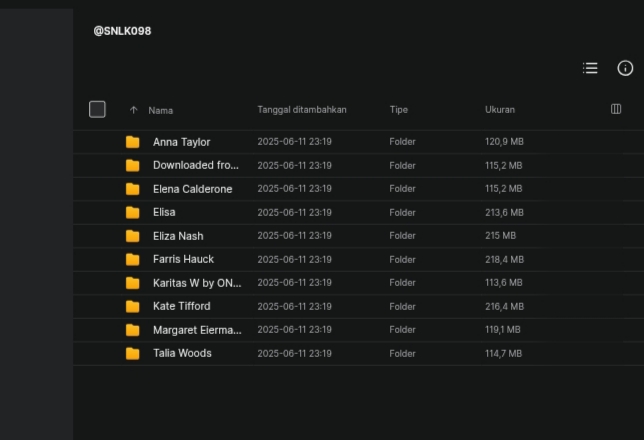Switch to list view icon
The image size is (644, 440).
click(x=590, y=68)
